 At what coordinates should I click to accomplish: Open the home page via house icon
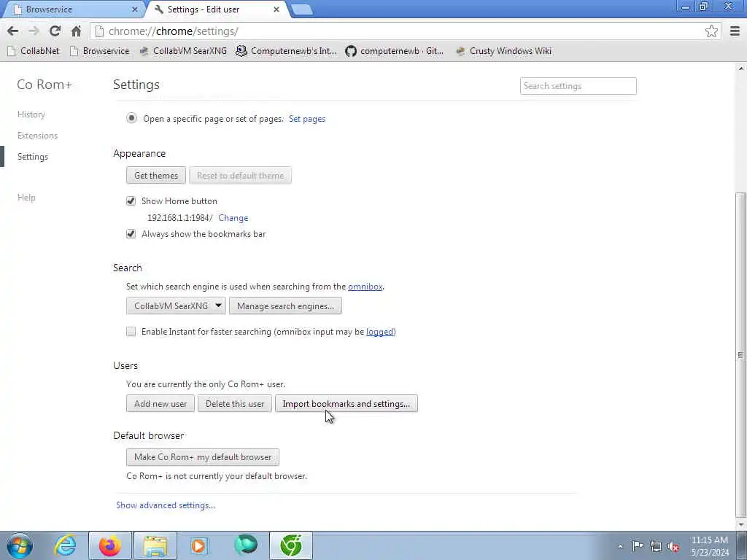(x=76, y=31)
